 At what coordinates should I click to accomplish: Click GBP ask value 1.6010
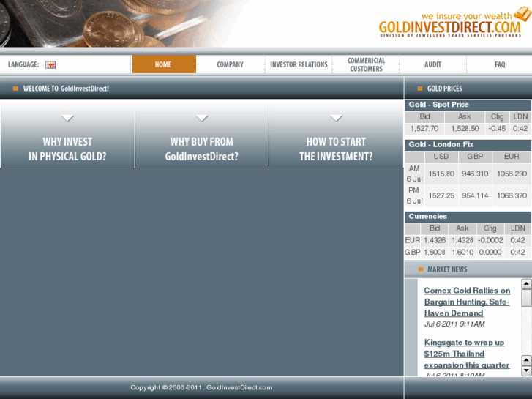click(462, 253)
